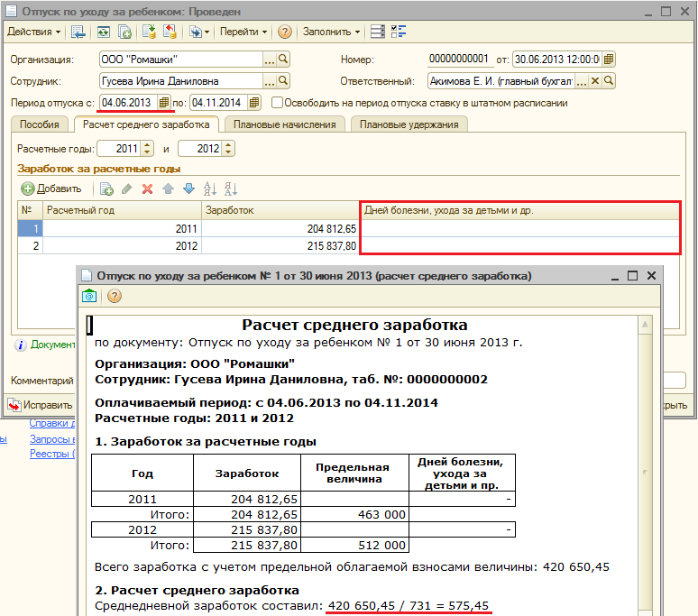Click magnifier icon next to Организация field

point(283,60)
